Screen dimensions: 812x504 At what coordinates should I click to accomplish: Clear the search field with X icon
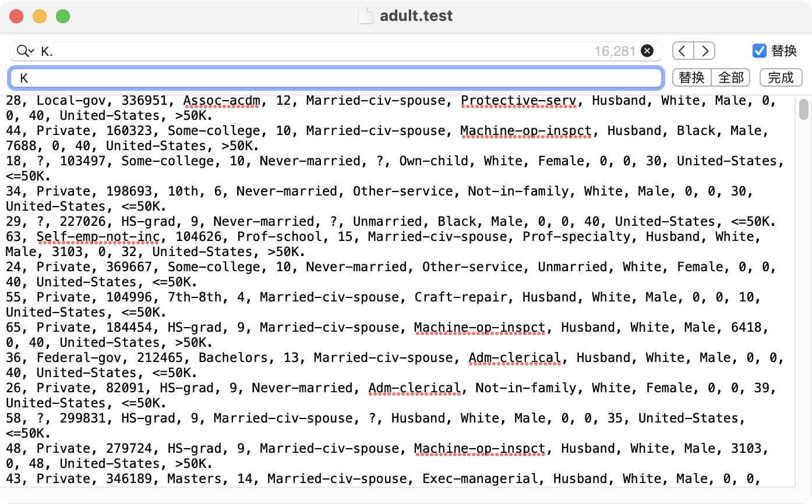pyautogui.click(x=647, y=51)
